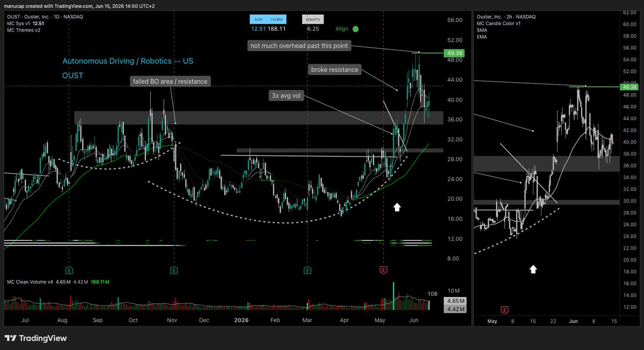The width and height of the screenshot is (644, 350).
Task: Click the MaxR% table header cell
Action: pyautogui.click(x=312, y=19)
